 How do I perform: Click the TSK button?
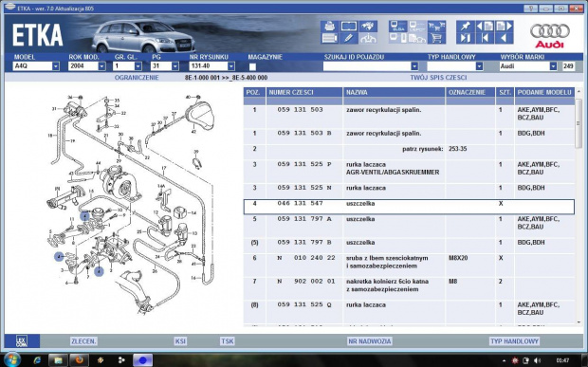[x=228, y=341]
